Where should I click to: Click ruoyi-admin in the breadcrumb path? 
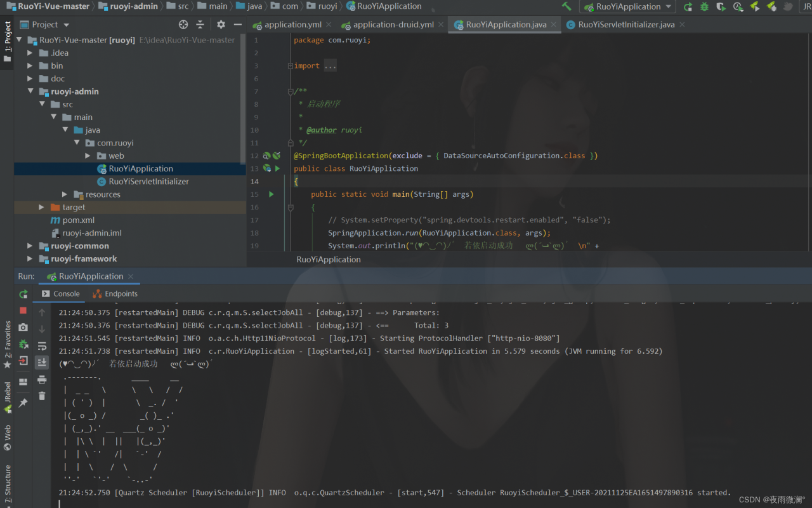coord(127,6)
